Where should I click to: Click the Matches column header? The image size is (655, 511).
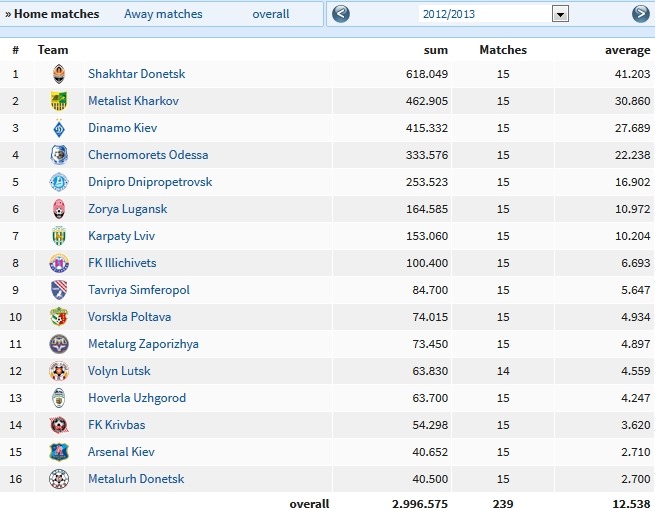pos(503,50)
